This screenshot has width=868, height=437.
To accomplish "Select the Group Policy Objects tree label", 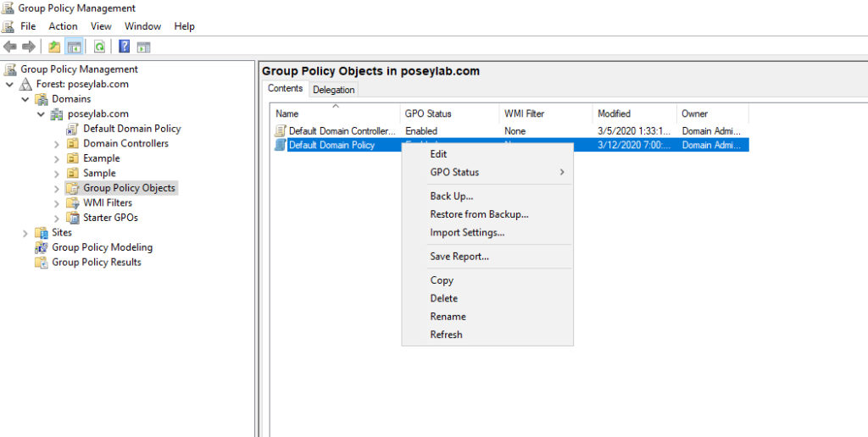I will (x=129, y=188).
